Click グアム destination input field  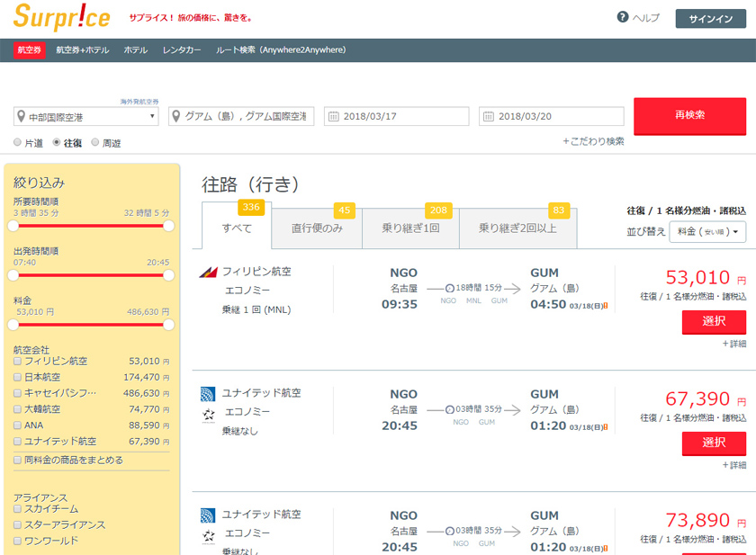241,116
